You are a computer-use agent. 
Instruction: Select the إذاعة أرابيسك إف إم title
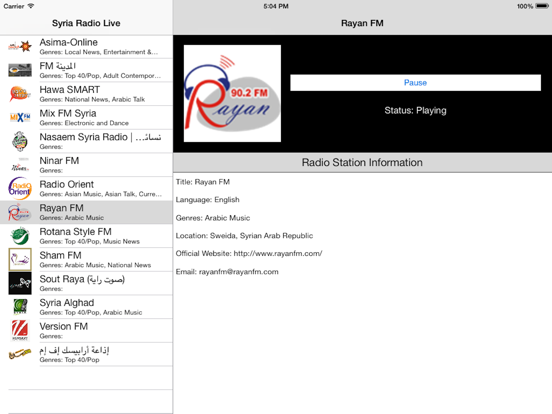click(74, 350)
